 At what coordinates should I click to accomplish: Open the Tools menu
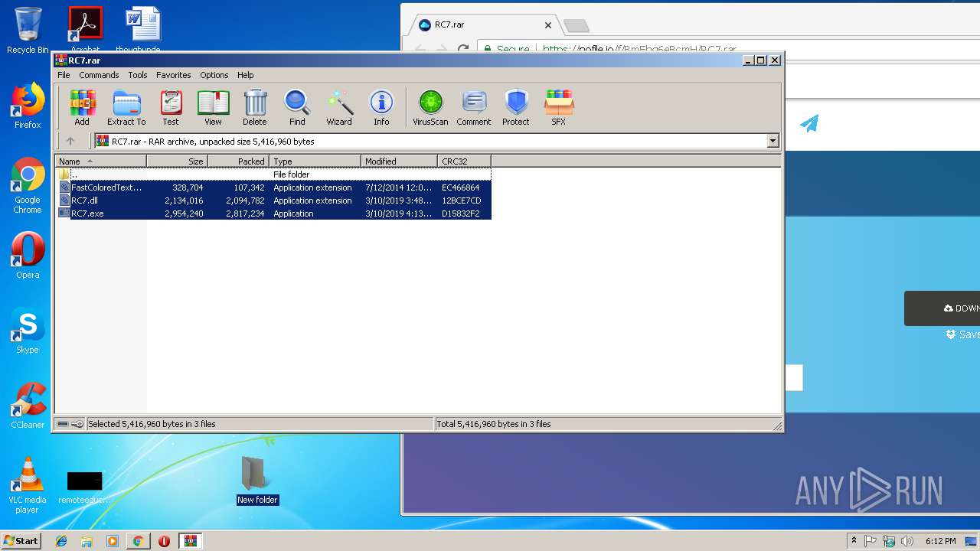click(138, 75)
